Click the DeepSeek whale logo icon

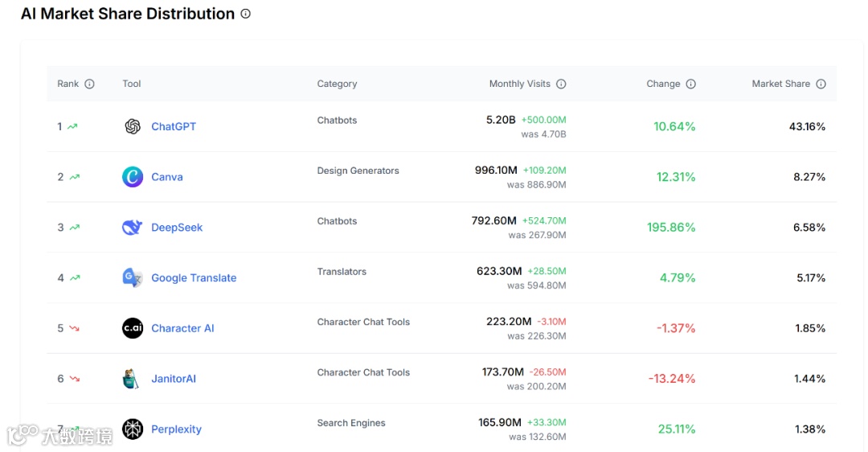coord(132,228)
